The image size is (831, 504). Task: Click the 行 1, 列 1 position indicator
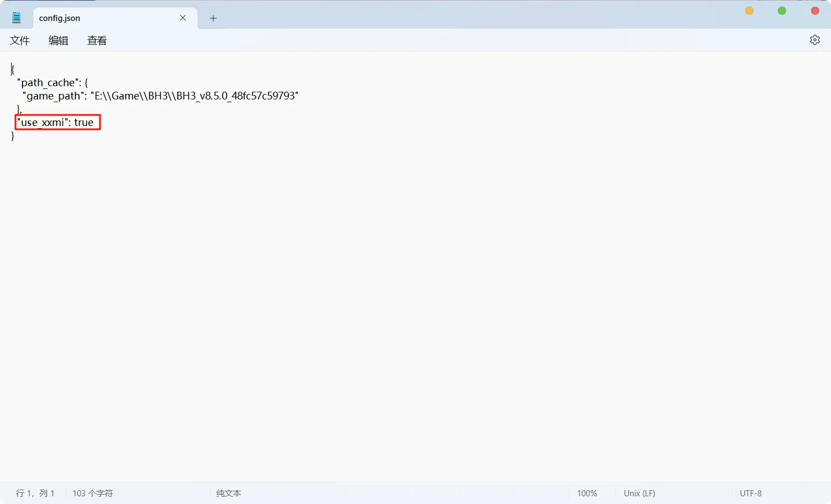click(35, 493)
